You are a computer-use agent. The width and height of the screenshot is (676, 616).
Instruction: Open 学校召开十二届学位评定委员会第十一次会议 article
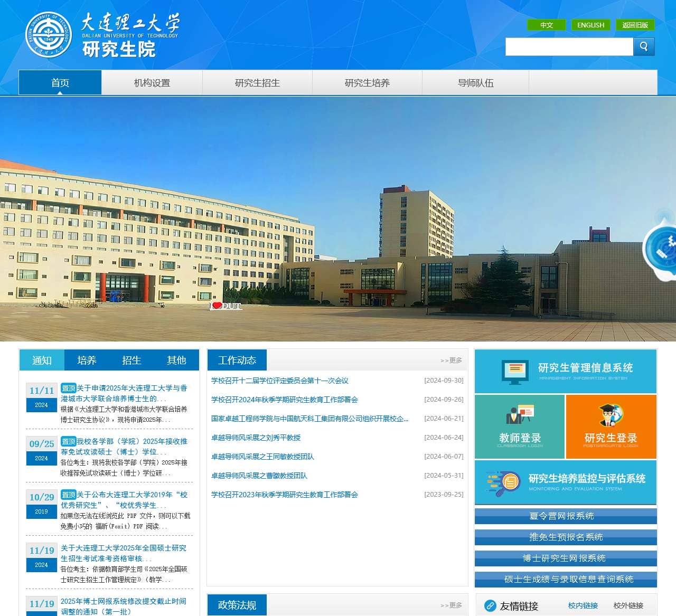click(280, 381)
